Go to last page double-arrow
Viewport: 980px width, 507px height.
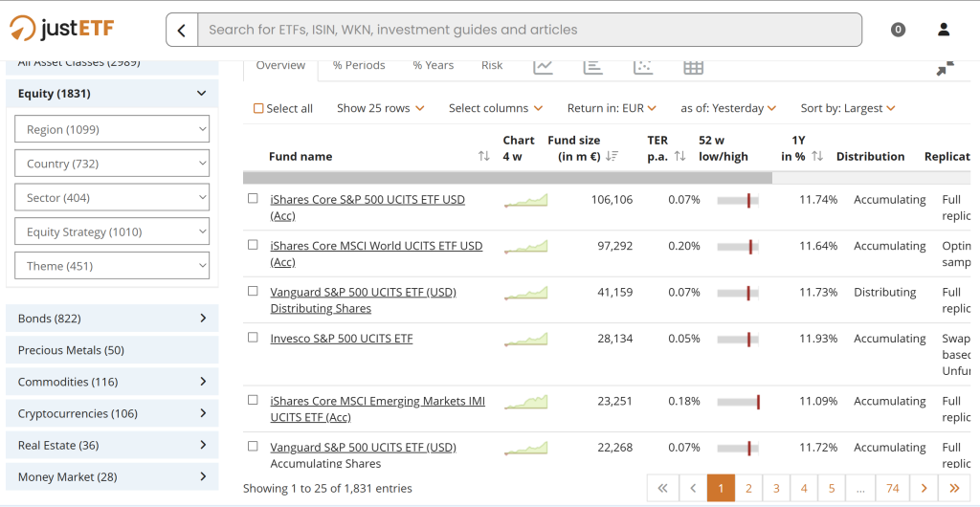[x=954, y=488]
